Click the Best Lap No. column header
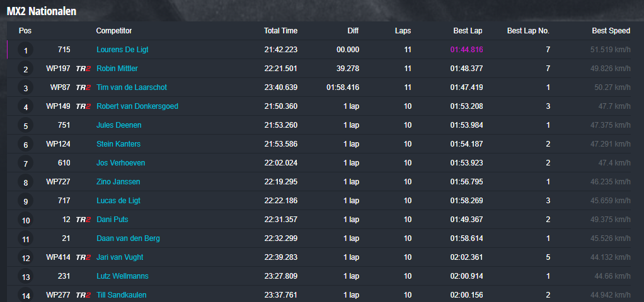Screen dimensions: 644x302 pyautogui.click(x=528, y=31)
